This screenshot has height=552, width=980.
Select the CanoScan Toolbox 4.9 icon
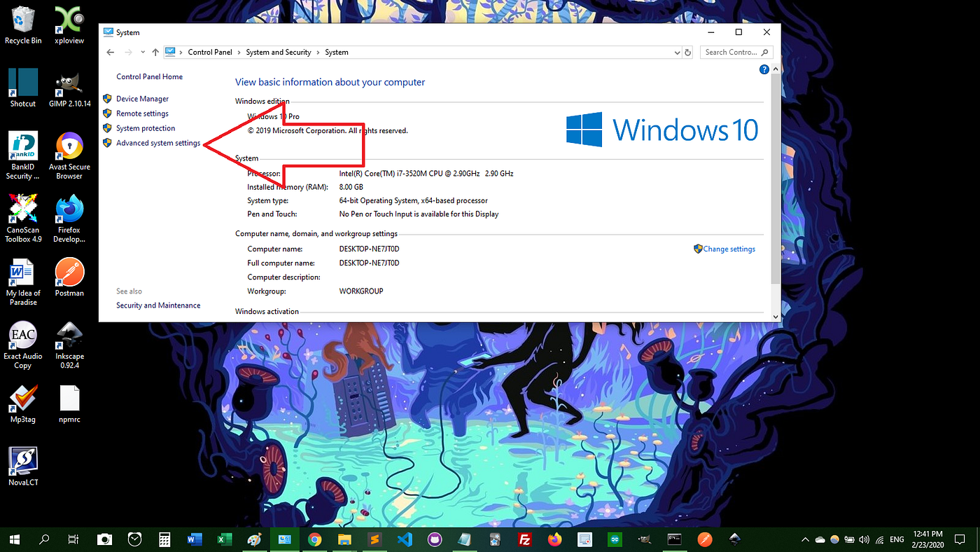tap(23, 219)
